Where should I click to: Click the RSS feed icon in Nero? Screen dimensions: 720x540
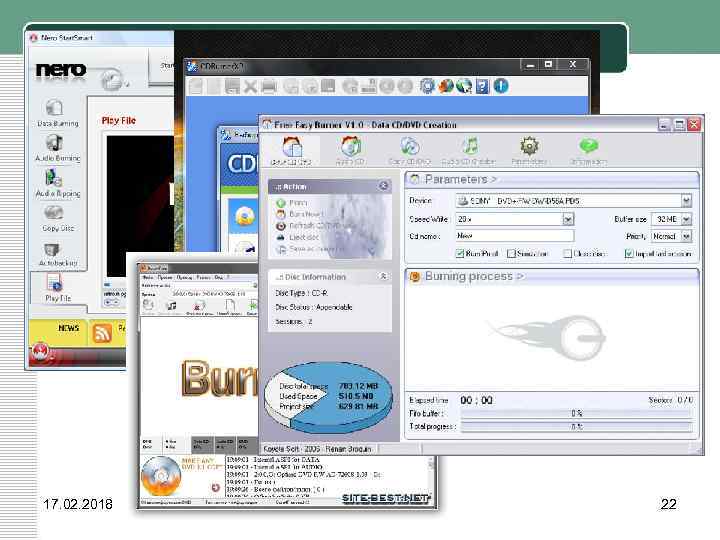click(102, 332)
